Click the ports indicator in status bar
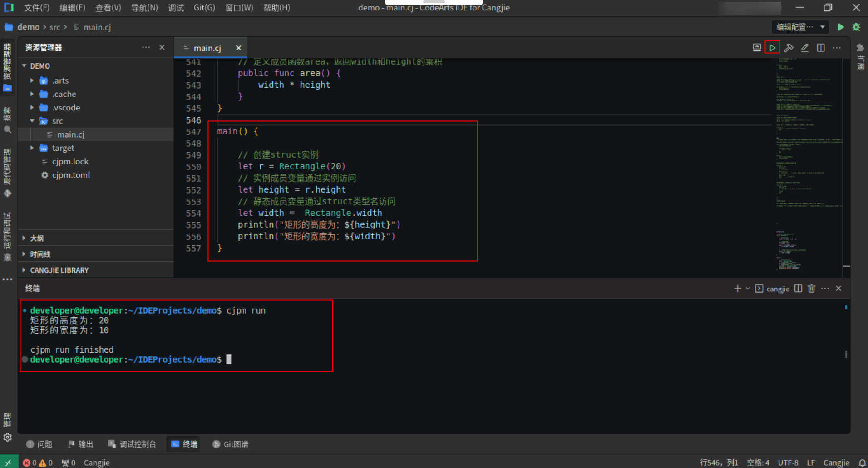This screenshot has height=468, width=868. click(x=69, y=463)
